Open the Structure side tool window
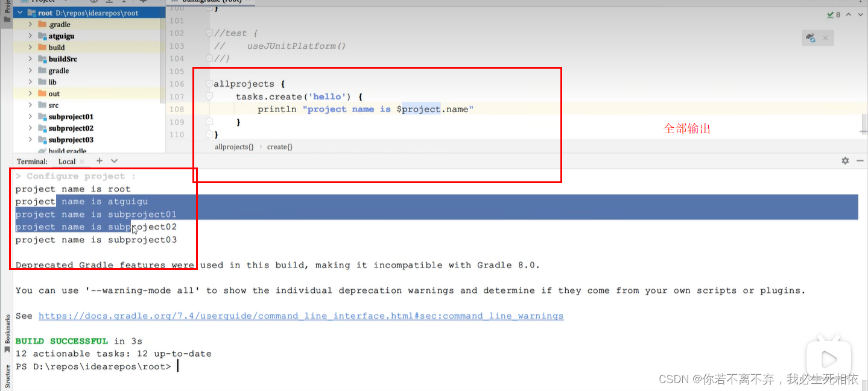 coord(7,376)
